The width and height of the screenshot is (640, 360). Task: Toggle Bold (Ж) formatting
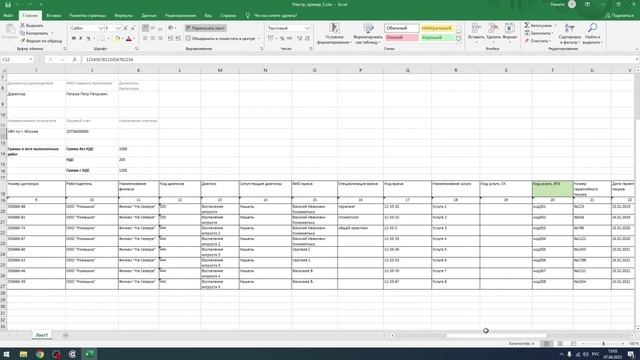click(73, 38)
